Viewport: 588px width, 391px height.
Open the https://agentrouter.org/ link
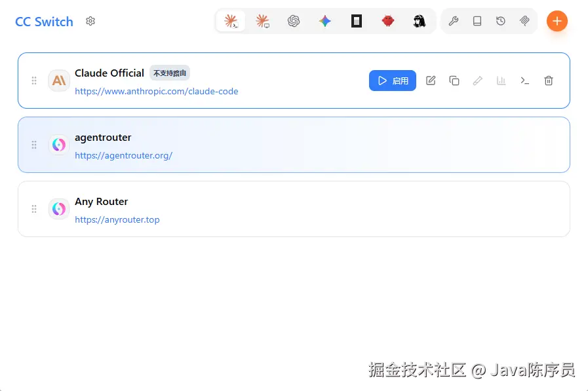tap(123, 155)
